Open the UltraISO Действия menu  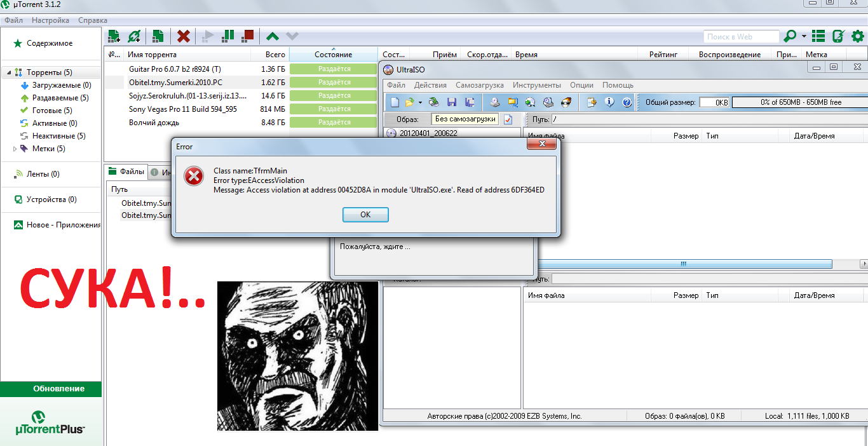[430, 85]
